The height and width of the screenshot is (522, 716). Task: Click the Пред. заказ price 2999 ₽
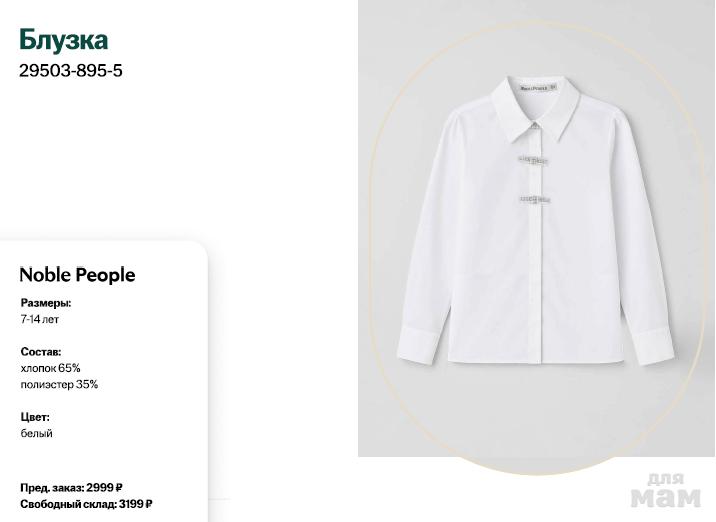coord(71,488)
